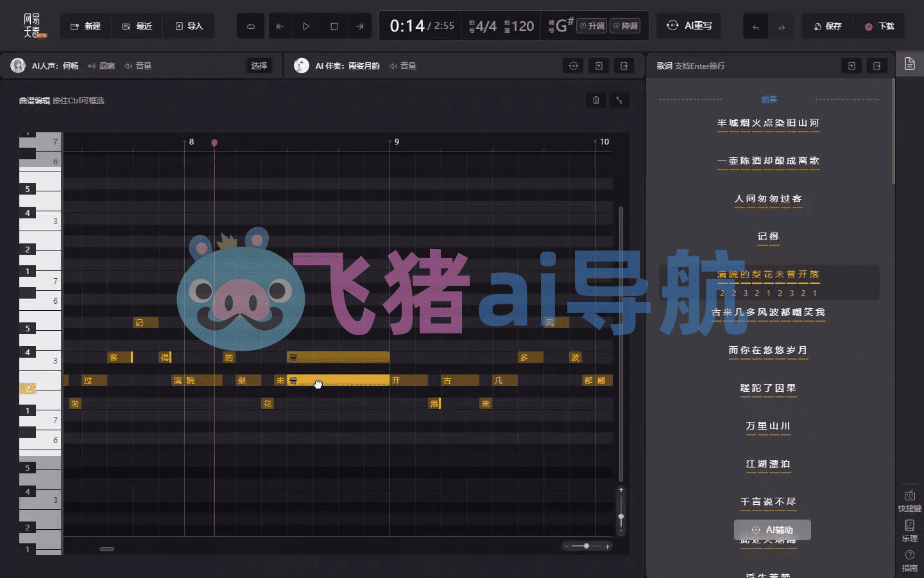Select the note labeled 落
Viewport: 924px width, 578px height.
pos(434,403)
